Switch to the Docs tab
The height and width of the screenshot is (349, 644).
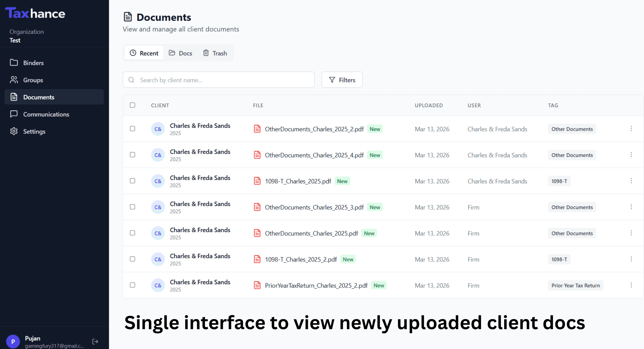click(180, 53)
